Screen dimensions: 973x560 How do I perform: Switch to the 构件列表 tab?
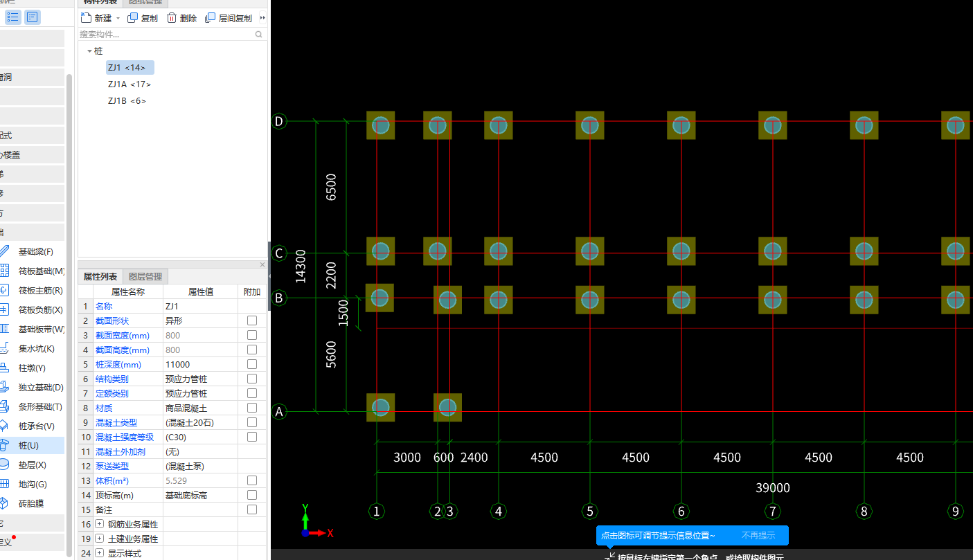point(100,2)
